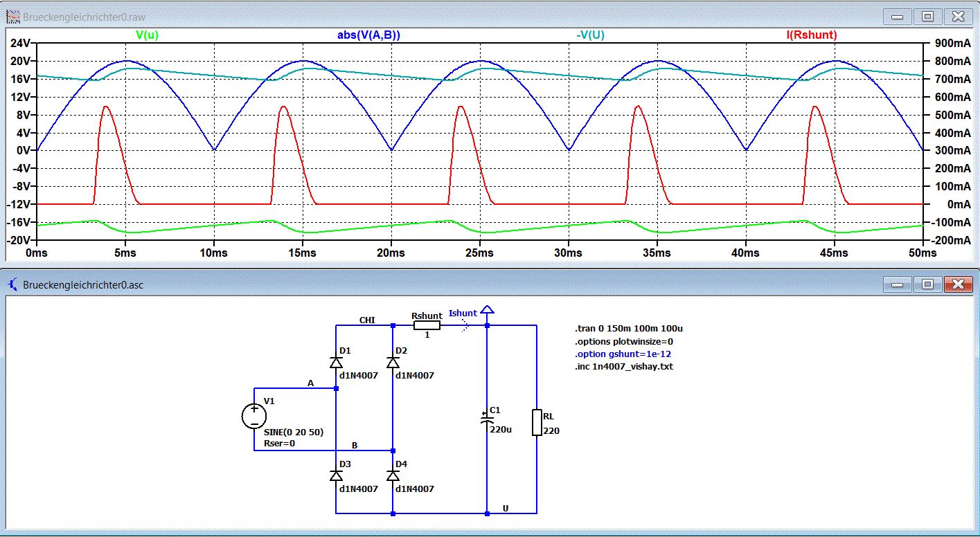980x537 pixels.
Task: Click the CHI net label
Action: [x=367, y=320]
